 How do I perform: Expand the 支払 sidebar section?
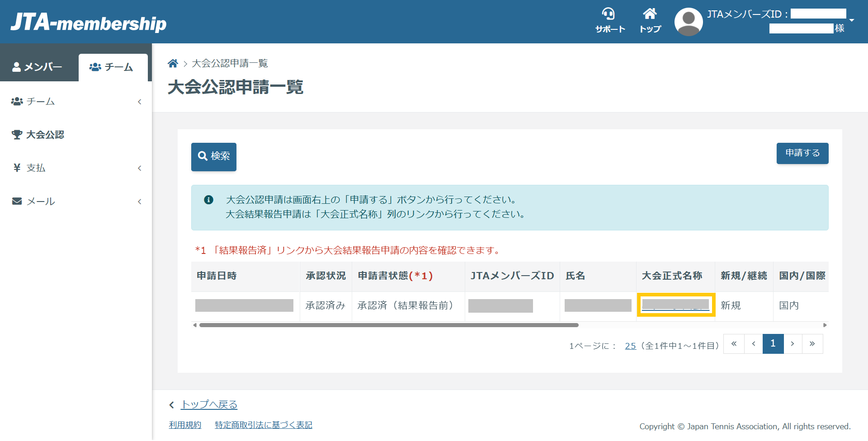(x=76, y=168)
